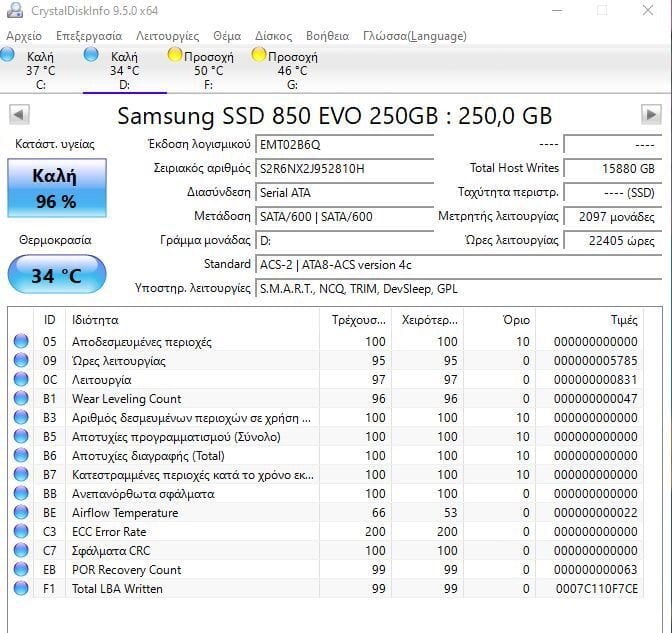The width and height of the screenshot is (672, 633).
Task: Go to previous disk with left arrow
Action: click(19, 114)
